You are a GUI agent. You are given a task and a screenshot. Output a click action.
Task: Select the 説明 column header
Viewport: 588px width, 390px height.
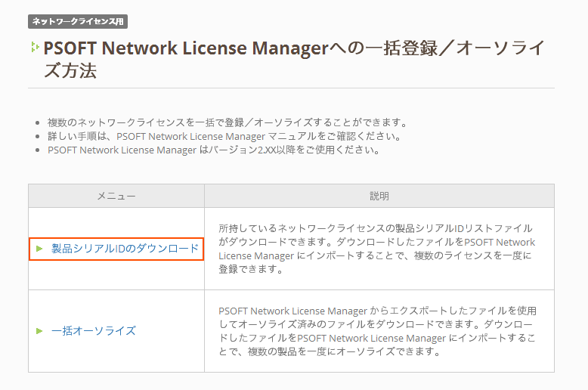click(379, 196)
